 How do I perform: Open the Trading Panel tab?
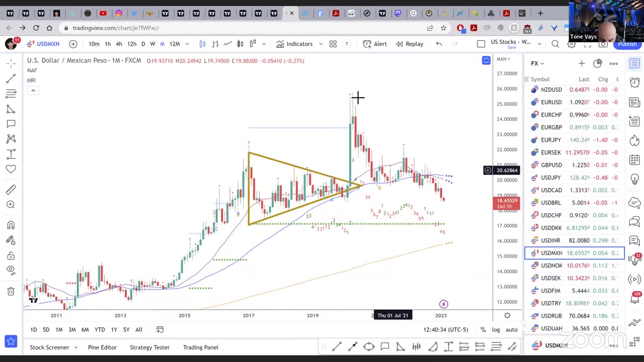200,347
